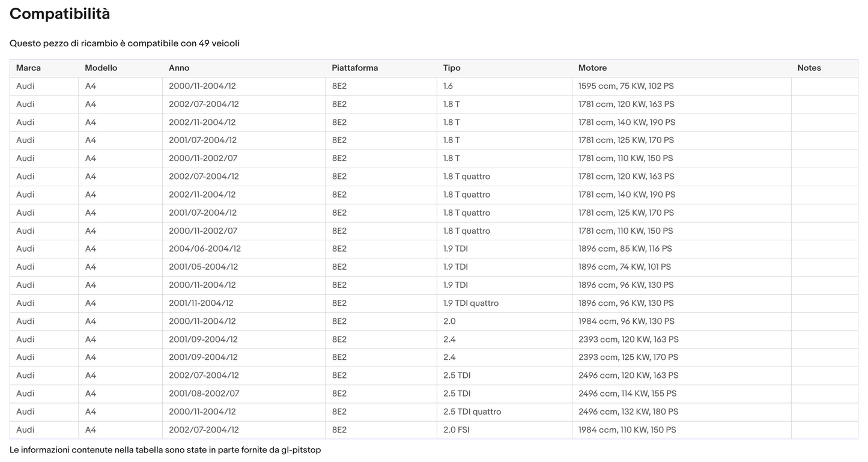The image size is (868, 462).
Task: Select the 2004/06-2004/12 year cell
Action: (x=204, y=249)
